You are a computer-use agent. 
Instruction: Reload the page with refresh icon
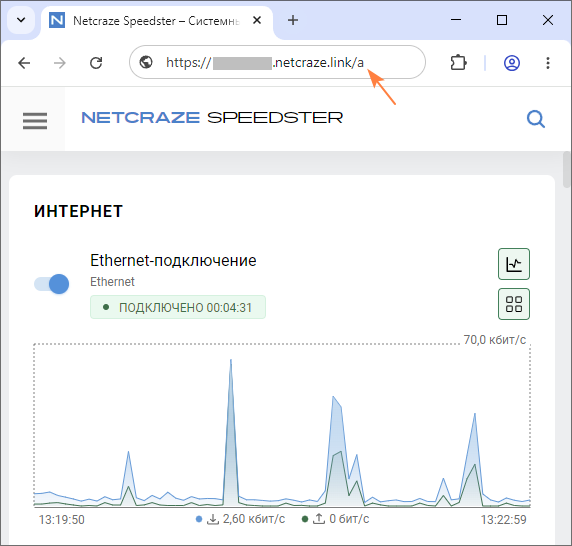coord(96,63)
